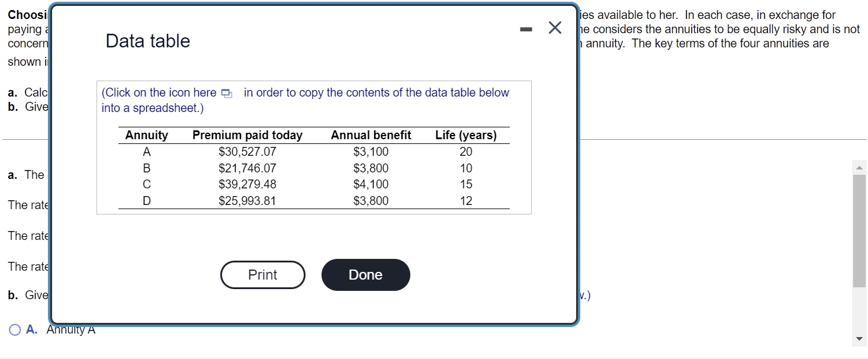The height and width of the screenshot is (359, 868).
Task: Click the scrollbar up arrow
Action: coord(859,166)
